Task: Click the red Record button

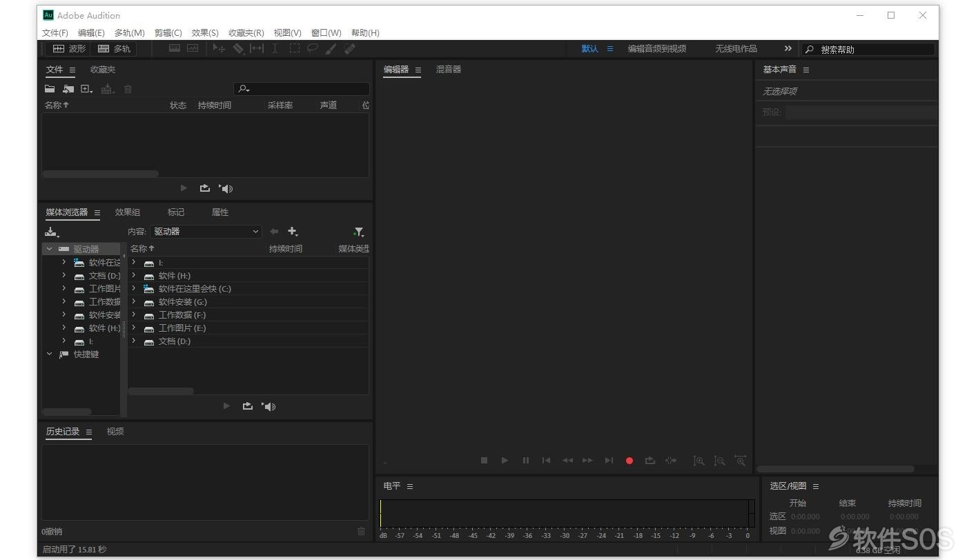Action: click(629, 461)
